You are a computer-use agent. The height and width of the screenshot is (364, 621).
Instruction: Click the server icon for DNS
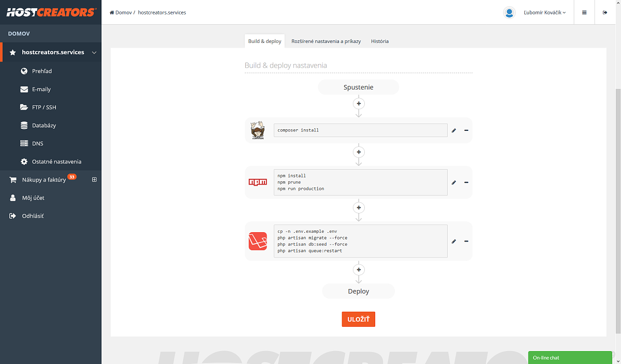coord(24,143)
